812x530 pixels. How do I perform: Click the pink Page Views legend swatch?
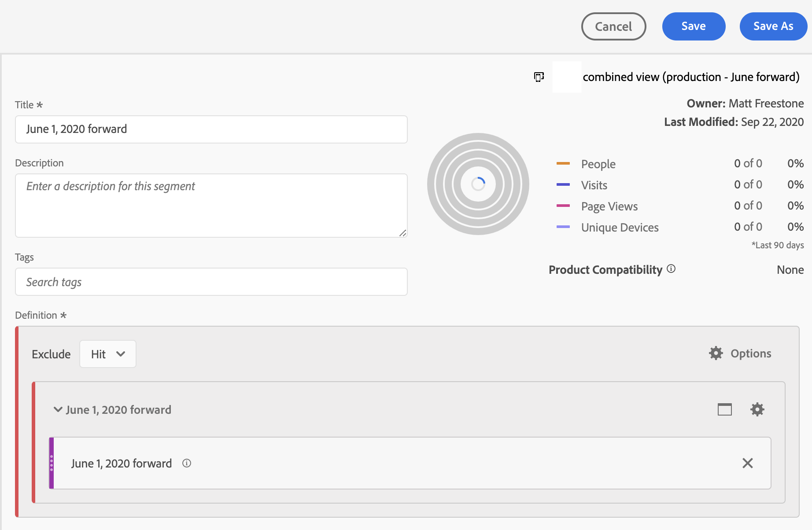point(563,206)
